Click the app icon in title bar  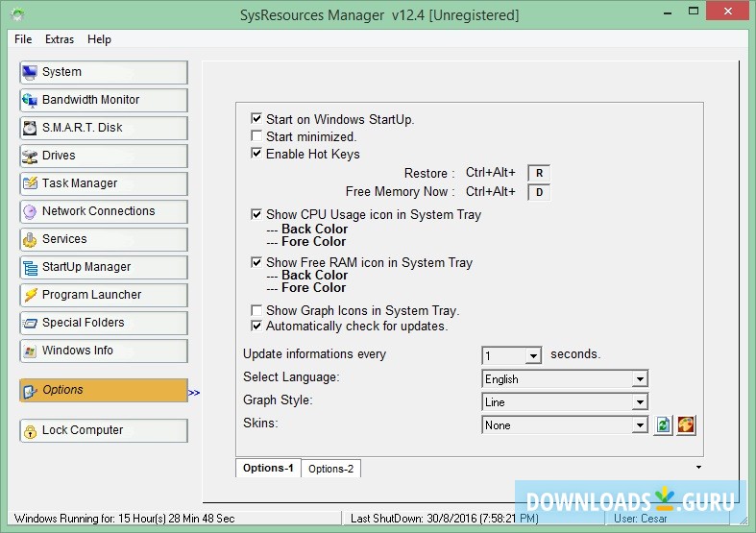[x=18, y=15]
